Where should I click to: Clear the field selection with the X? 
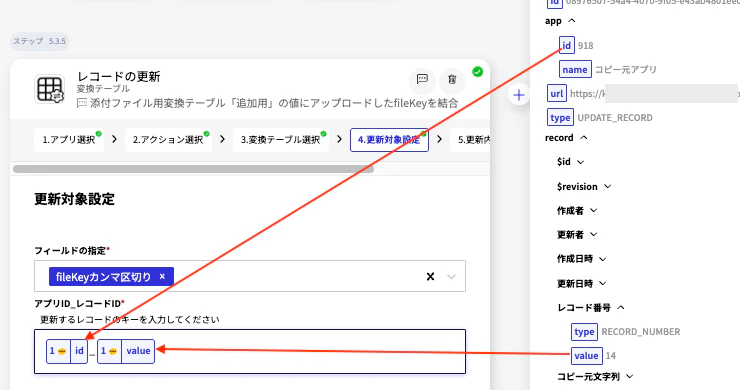tap(430, 277)
